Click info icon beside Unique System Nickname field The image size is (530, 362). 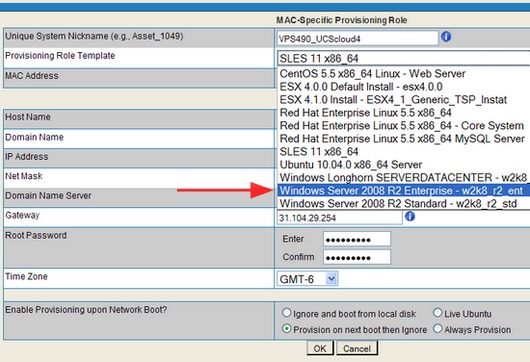446,37
